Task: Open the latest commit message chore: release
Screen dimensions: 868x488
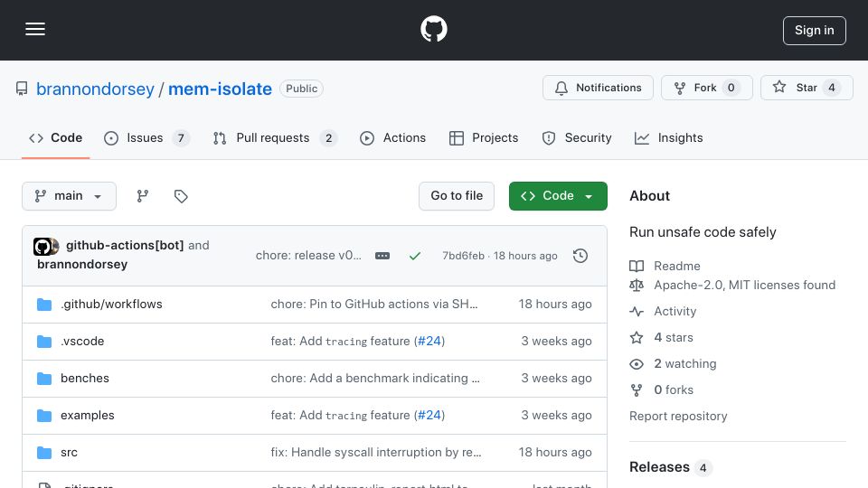Action: coord(308,256)
